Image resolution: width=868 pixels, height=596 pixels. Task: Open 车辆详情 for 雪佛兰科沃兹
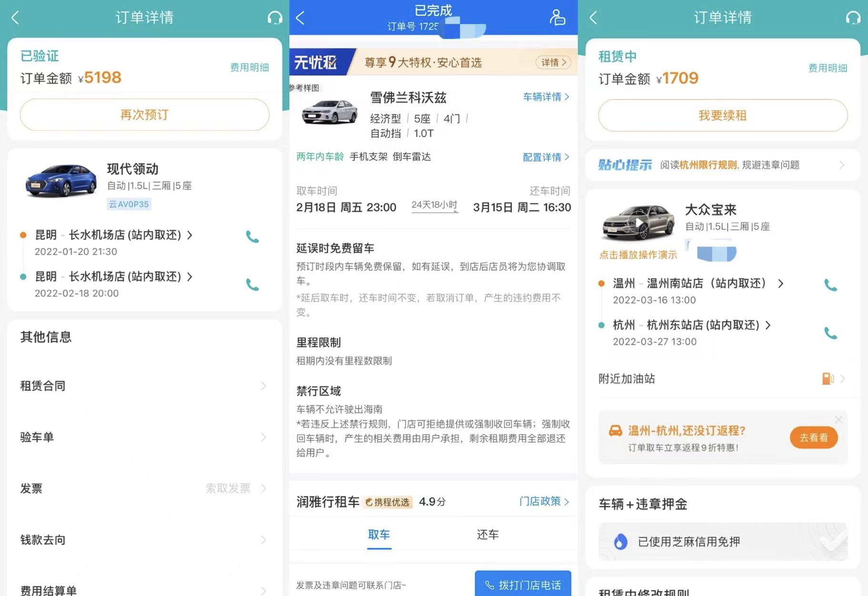pos(546,97)
